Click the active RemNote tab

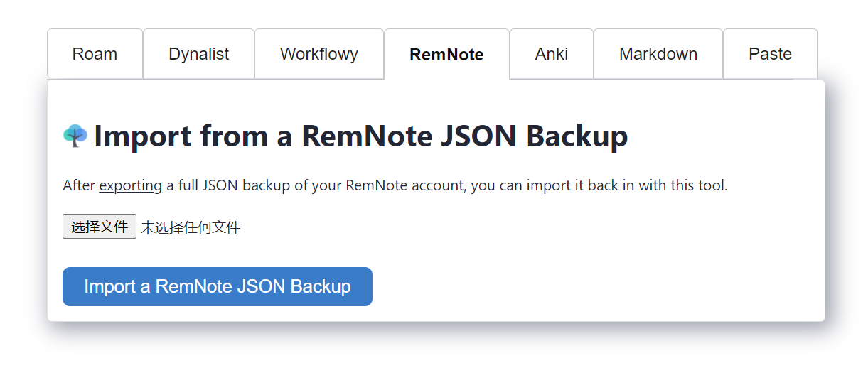tap(446, 55)
